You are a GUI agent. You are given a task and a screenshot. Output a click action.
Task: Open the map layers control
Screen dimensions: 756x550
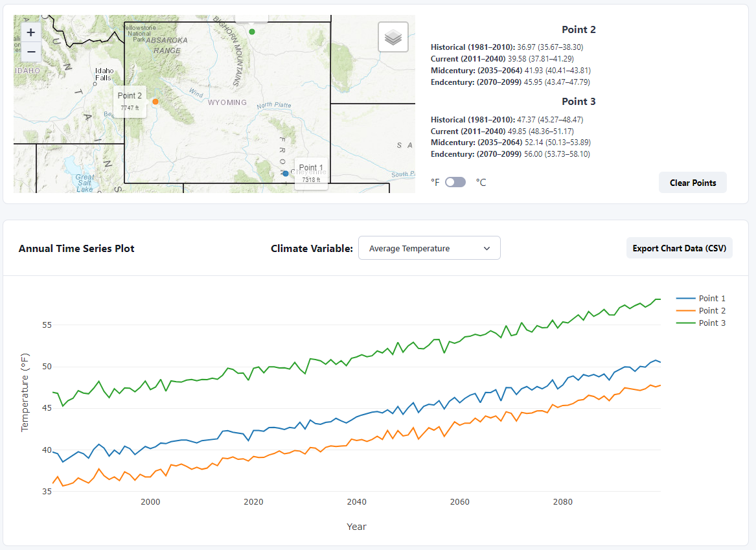click(x=393, y=38)
